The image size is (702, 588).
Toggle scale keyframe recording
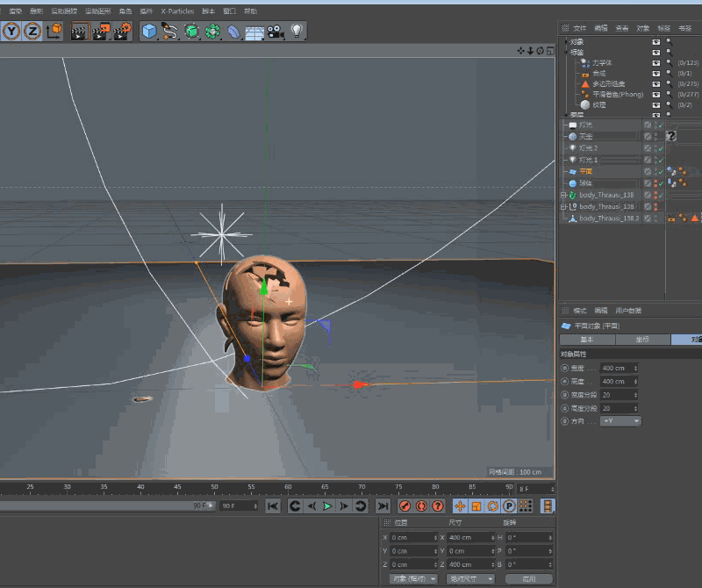tap(476, 506)
